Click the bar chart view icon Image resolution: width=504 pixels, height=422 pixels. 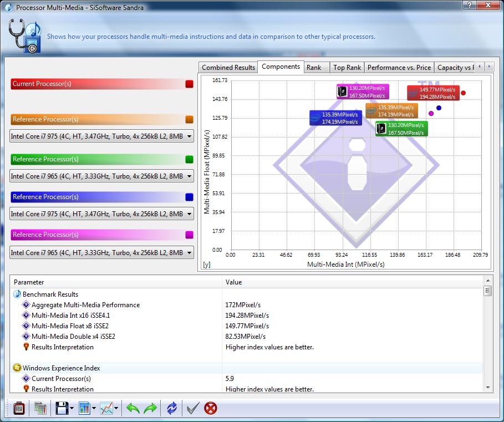(x=84, y=409)
